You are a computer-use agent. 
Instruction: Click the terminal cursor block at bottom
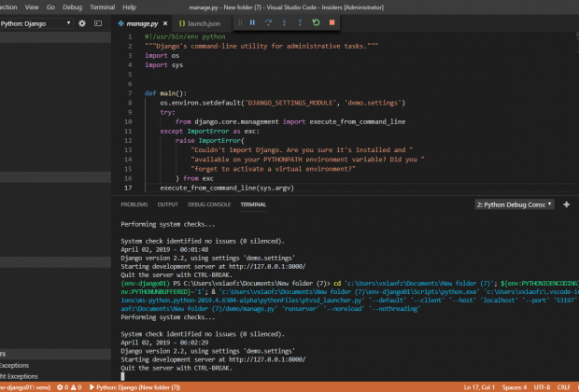122,376
